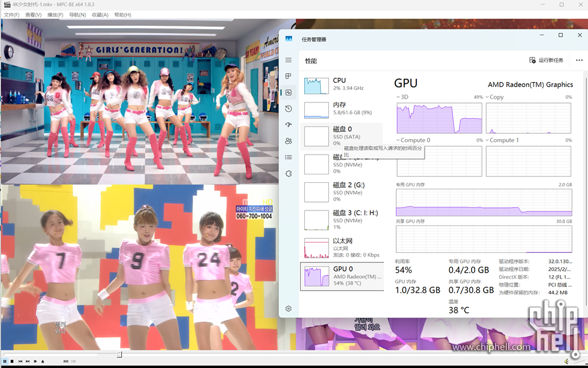Click the MPC-BE title bar app icon
The height and width of the screenshot is (368, 588).
click(7, 5)
